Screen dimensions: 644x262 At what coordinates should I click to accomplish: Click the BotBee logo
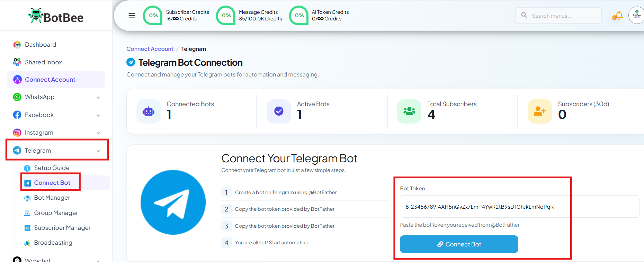(56, 16)
